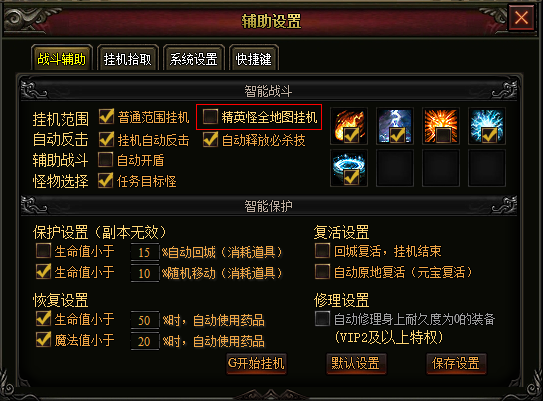Click the G开始挂机 button
The image size is (543, 401).
[256, 363]
